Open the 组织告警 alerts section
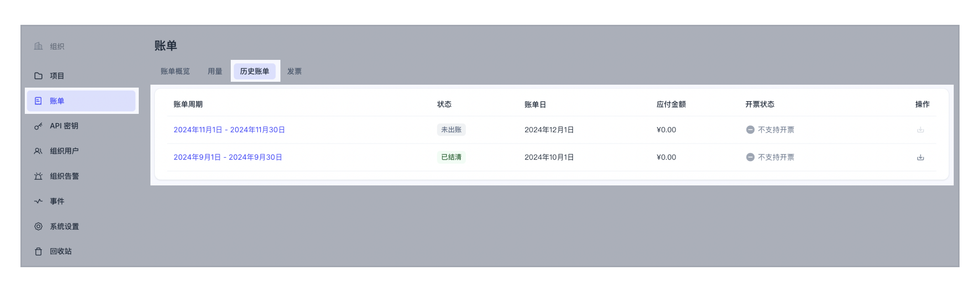This screenshot has height=292, width=980. click(x=64, y=176)
